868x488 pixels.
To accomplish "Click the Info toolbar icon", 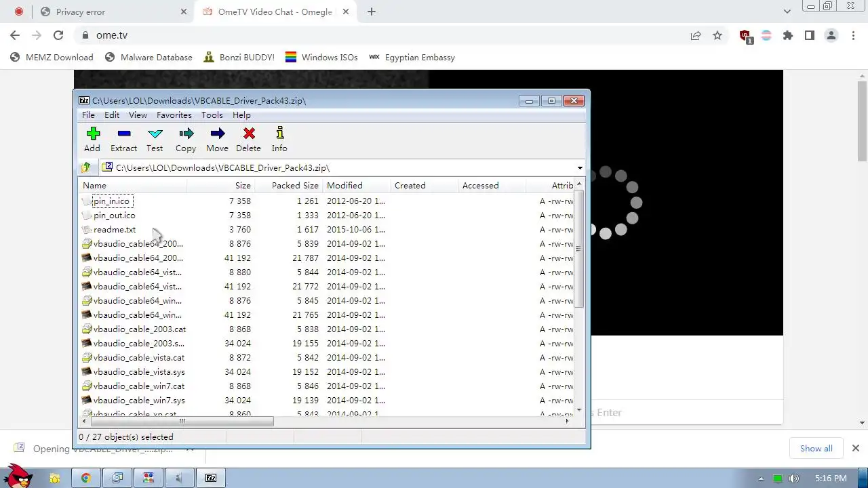I will pos(279,139).
